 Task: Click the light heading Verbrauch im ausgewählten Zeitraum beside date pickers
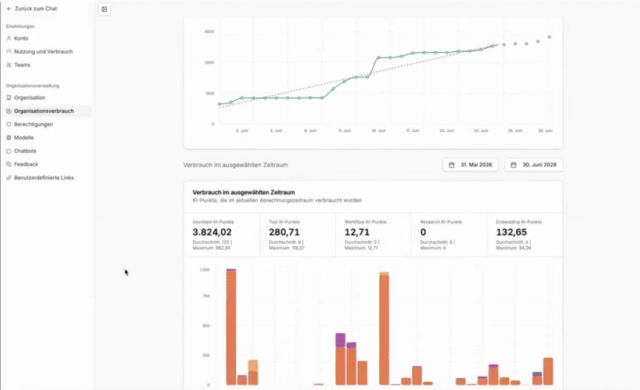(x=236, y=165)
